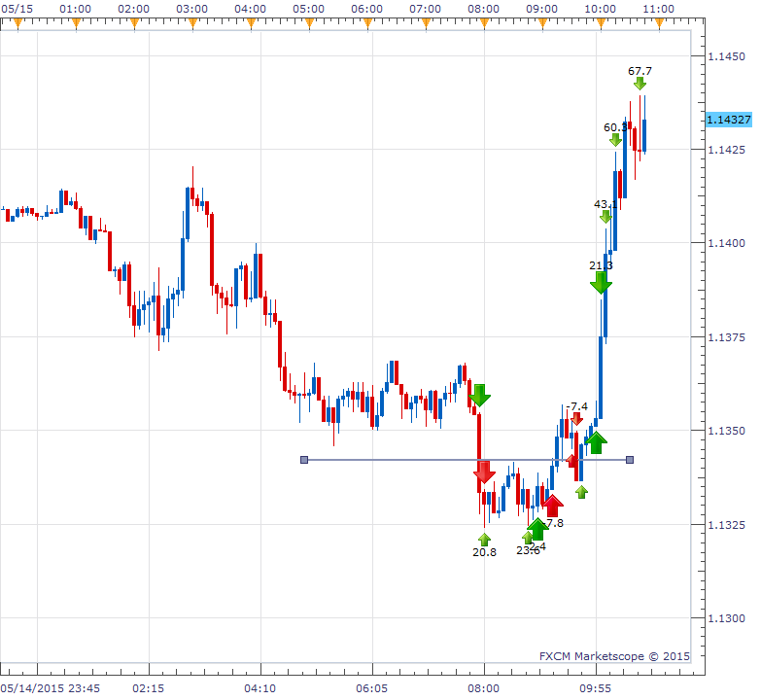Click the orange marker below 03:00

192,23
